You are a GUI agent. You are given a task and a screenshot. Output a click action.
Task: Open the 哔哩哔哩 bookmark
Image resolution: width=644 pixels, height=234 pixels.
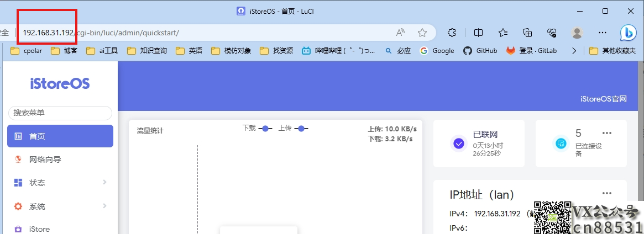pos(338,51)
